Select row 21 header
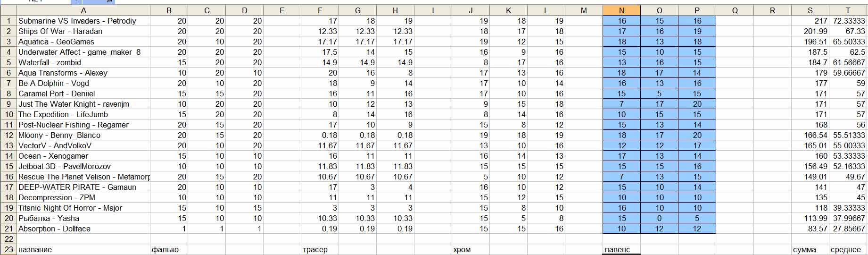Screen dimensions: 868x255 tap(8, 229)
